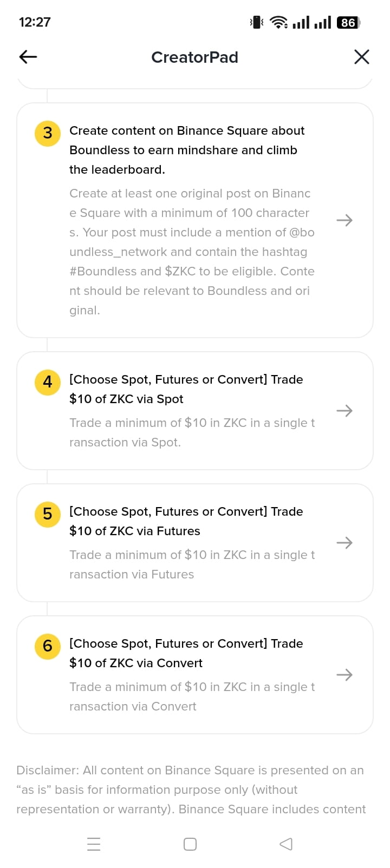390x868 pixels.
Task: Tap the Spot minimum trade description text
Action: tap(192, 432)
